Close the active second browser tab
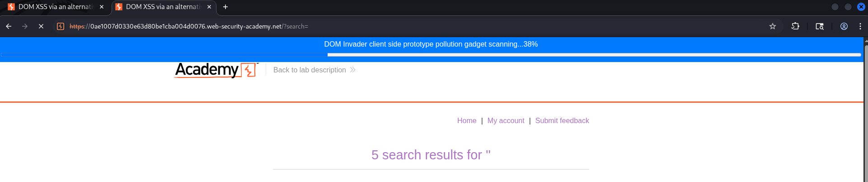The width and height of the screenshot is (868, 182). pyautogui.click(x=209, y=7)
